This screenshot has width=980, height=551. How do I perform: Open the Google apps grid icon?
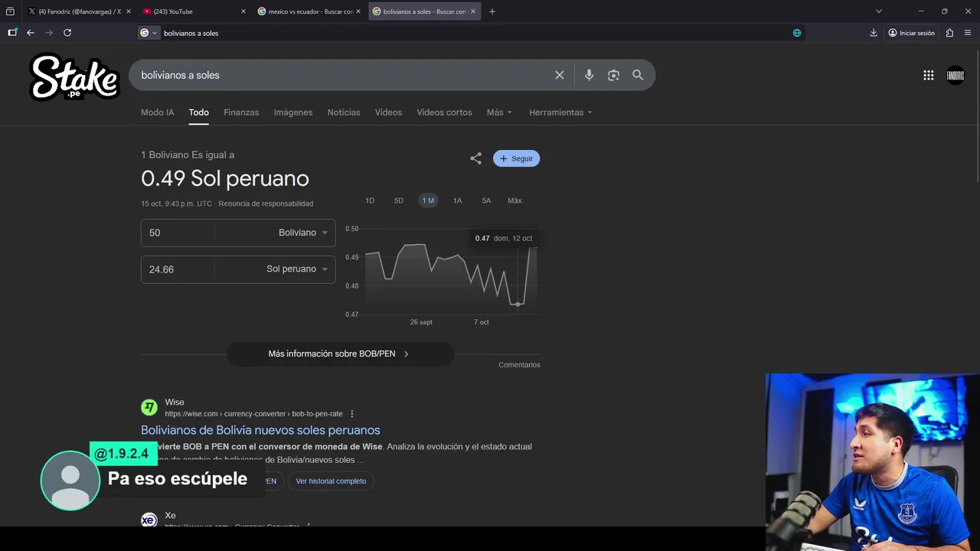click(x=929, y=75)
